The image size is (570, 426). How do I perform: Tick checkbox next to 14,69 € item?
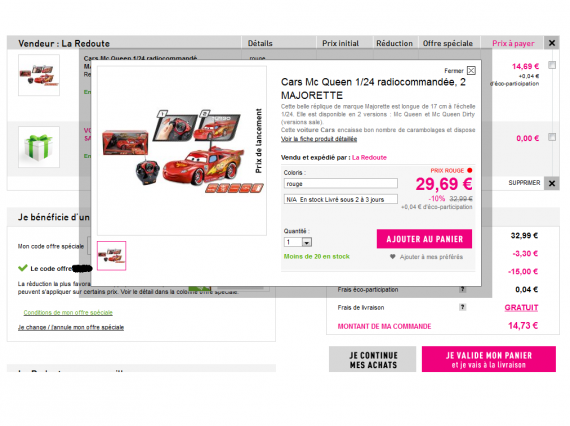click(x=552, y=65)
